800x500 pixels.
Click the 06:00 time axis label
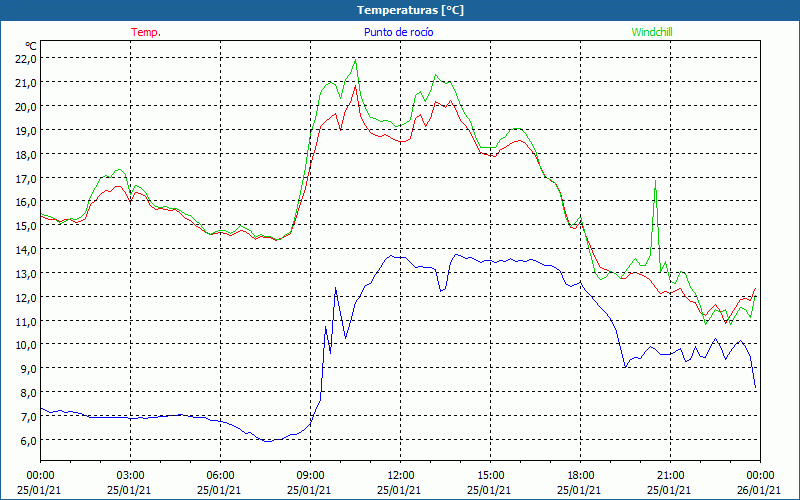(220, 476)
